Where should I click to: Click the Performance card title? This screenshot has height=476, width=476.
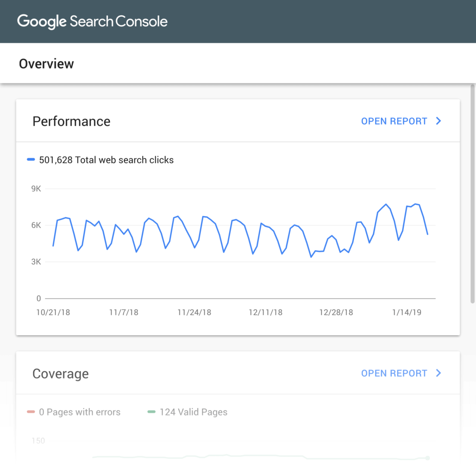(x=72, y=122)
